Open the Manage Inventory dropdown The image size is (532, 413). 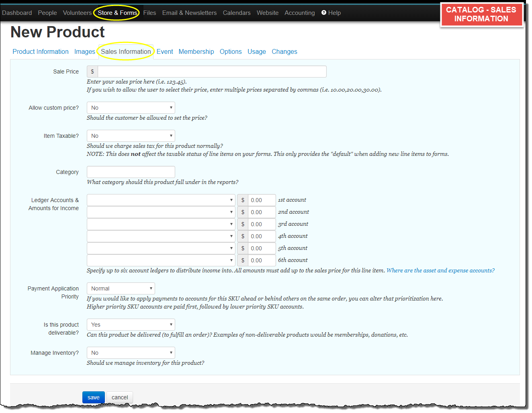coord(131,353)
